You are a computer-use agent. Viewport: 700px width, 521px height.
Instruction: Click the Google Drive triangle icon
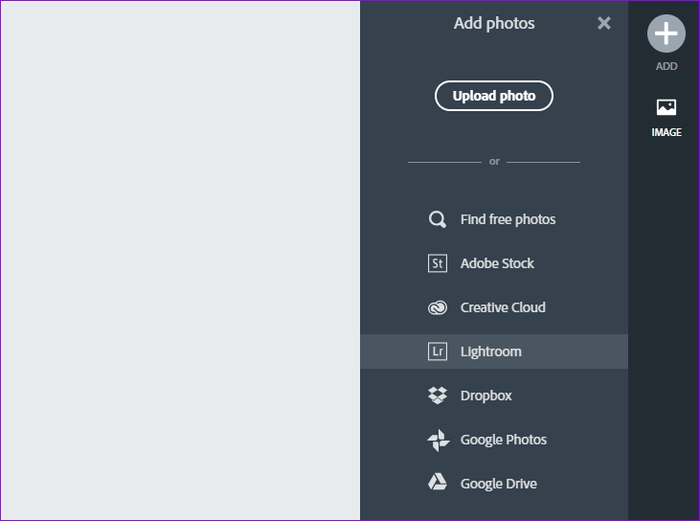click(437, 484)
